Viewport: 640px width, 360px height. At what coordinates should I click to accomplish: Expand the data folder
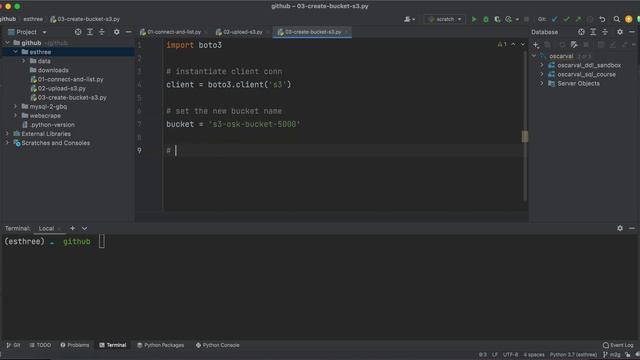23,61
